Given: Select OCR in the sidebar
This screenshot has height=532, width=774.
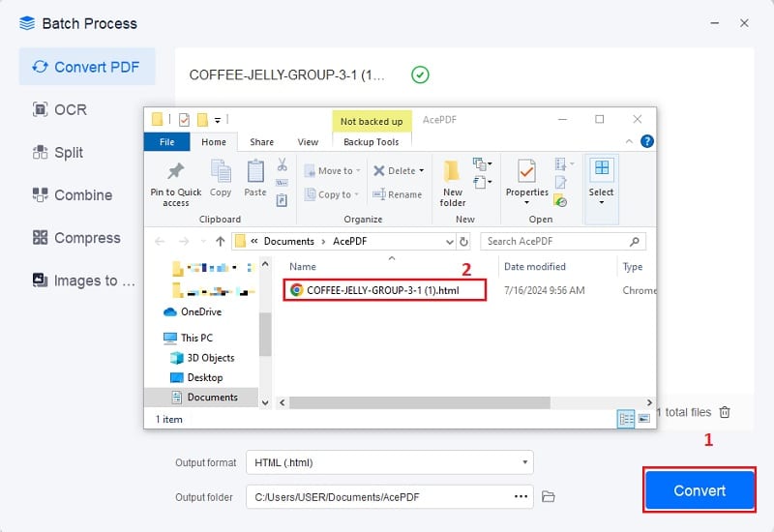Looking at the screenshot, I should point(60,109).
